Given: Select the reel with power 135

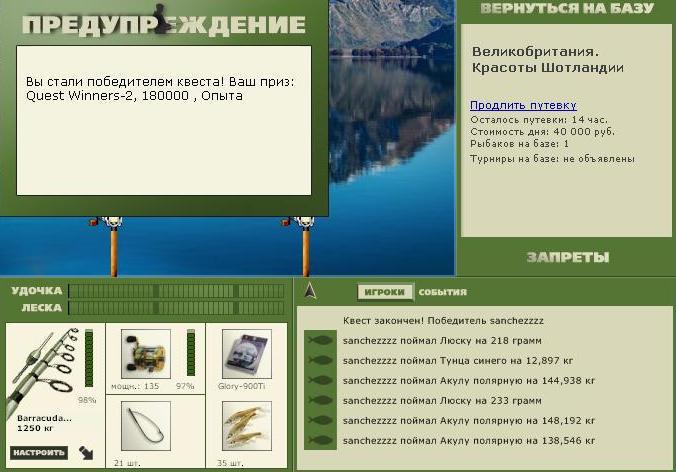Looking at the screenshot, I should 146,354.
